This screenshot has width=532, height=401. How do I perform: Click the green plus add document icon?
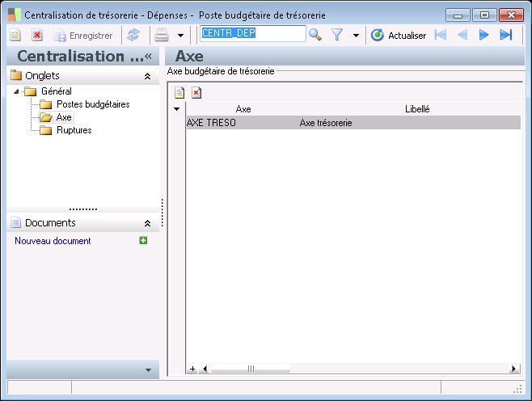tap(143, 241)
